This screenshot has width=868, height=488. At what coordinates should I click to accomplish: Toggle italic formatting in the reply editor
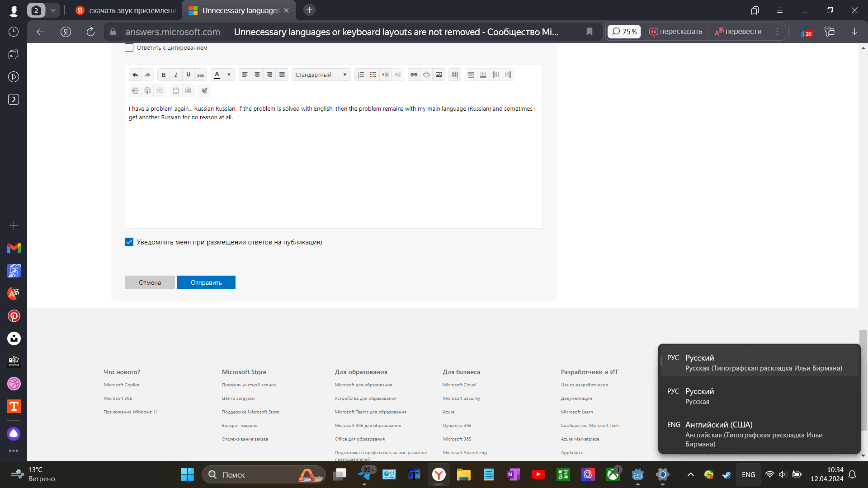click(x=176, y=75)
